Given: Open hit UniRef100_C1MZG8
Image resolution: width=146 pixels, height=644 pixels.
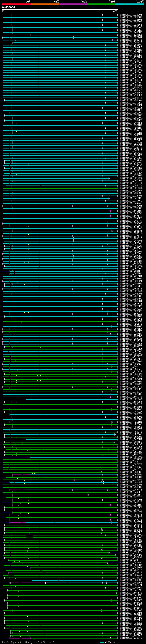Looking at the screenshot, I should (x=131, y=25).
